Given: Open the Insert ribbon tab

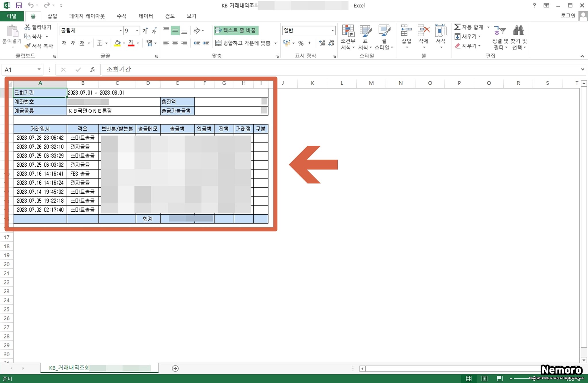Looking at the screenshot, I should click(52, 16).
